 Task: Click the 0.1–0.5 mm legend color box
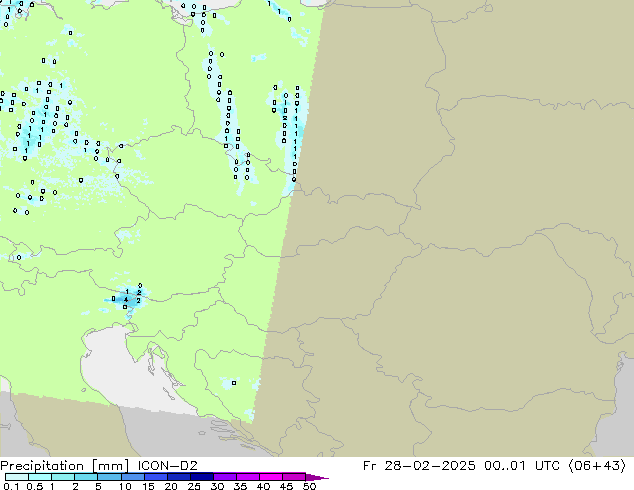click(17, 477)
